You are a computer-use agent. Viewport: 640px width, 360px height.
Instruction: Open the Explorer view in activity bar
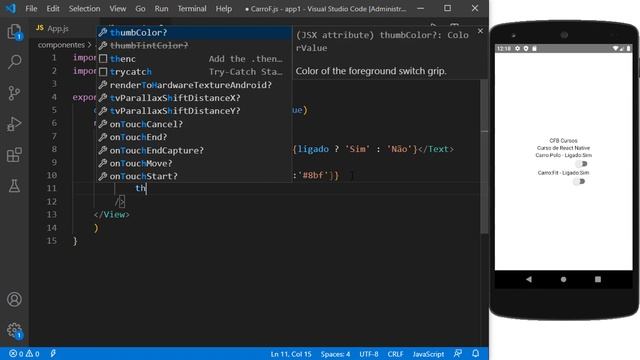click(14, 32)
